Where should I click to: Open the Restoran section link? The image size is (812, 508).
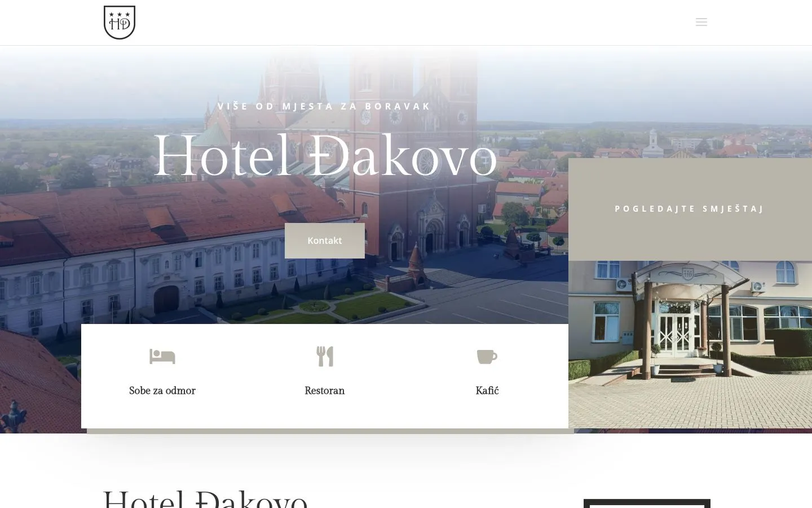tap(325, 391)
